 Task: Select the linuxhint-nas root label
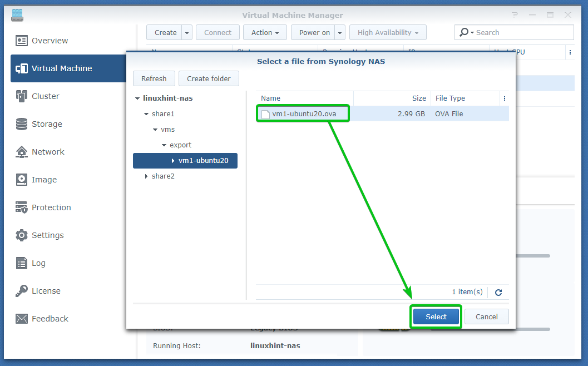coord(167,98)
